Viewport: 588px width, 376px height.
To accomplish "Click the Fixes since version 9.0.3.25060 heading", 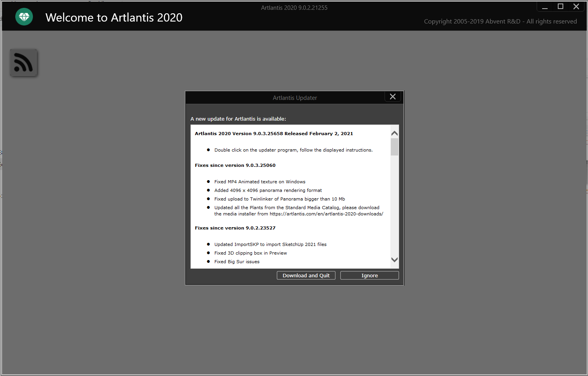I will pyautogui.click(x=235, y=165).
